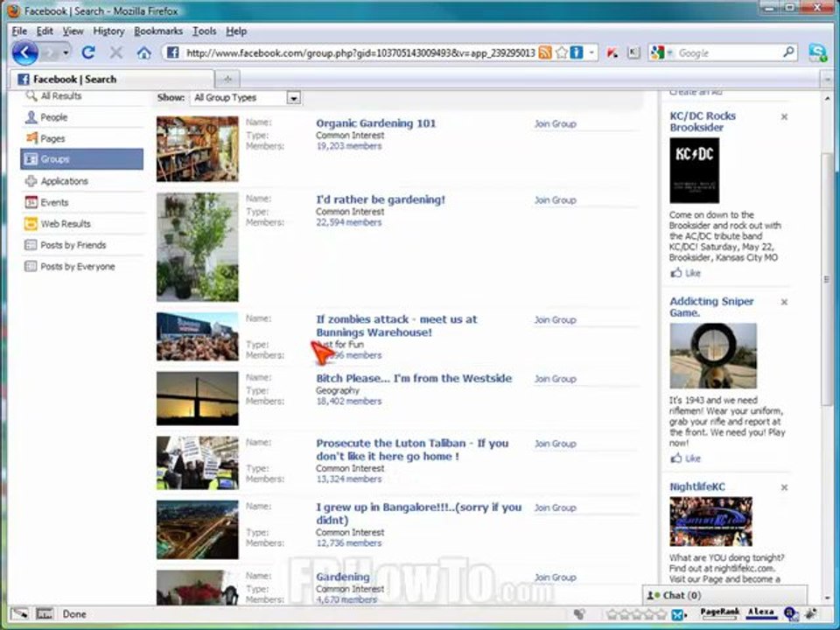Join the I grew up in Bangalore group
The width and height of the screenshot is (840, 630).
click(555, 507)
